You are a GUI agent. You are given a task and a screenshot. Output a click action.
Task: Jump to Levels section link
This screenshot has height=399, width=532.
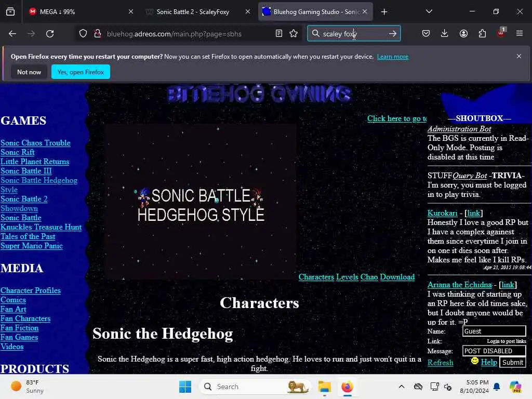[347, 277]
